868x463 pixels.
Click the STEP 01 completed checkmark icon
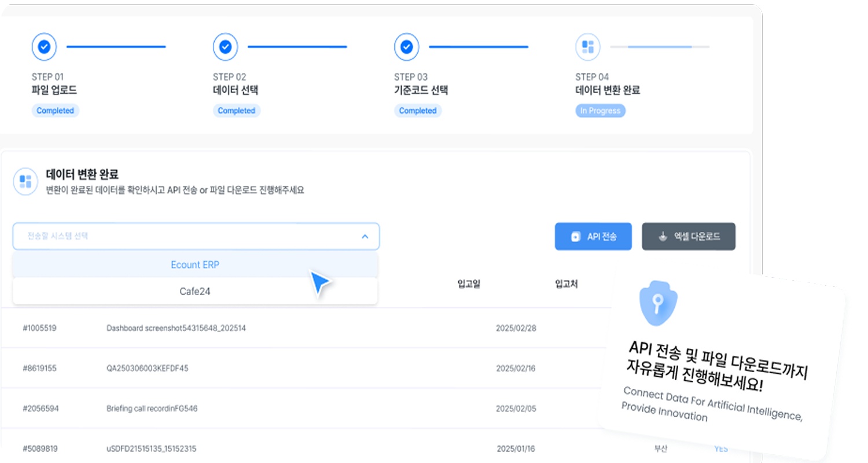(44, 47)
